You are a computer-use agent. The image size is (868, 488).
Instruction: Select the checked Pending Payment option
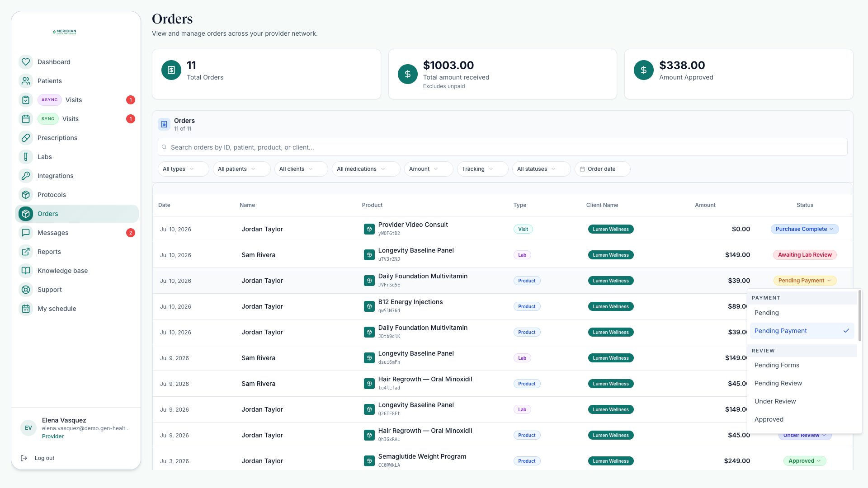point(802,331)
